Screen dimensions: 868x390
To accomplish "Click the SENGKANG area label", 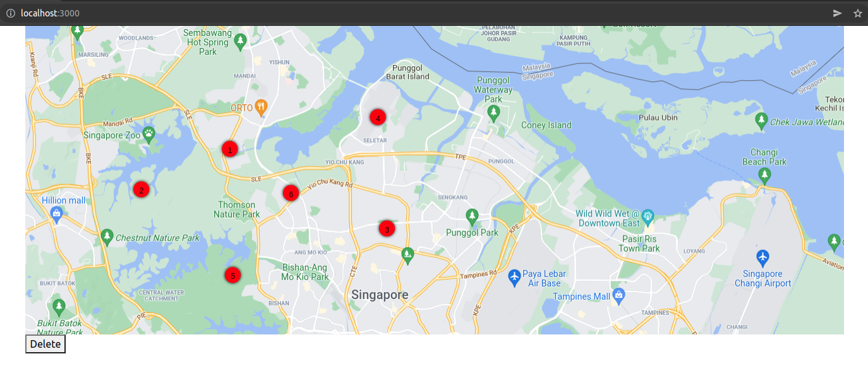I will click(454, 198).
